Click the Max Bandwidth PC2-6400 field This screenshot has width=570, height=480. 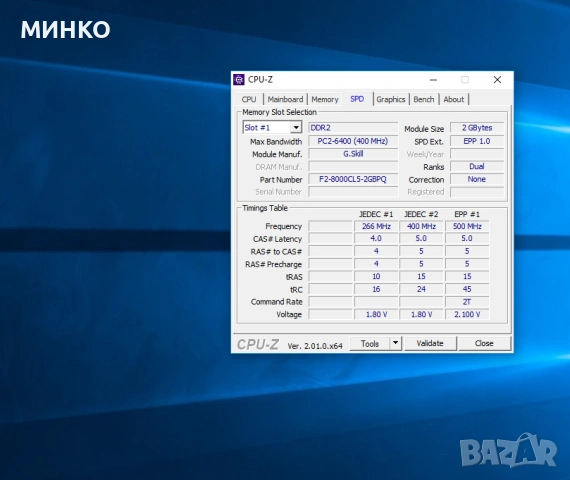coord(353,141)
